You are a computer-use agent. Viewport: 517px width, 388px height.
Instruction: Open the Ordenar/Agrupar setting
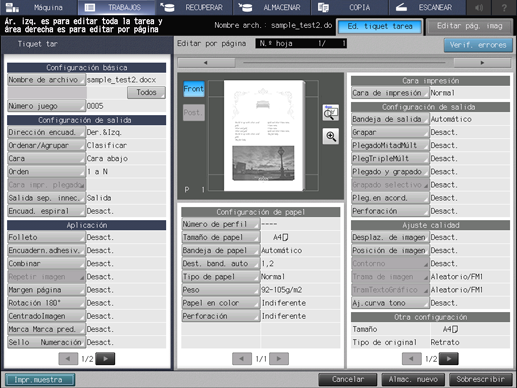[x=46, y=145]
